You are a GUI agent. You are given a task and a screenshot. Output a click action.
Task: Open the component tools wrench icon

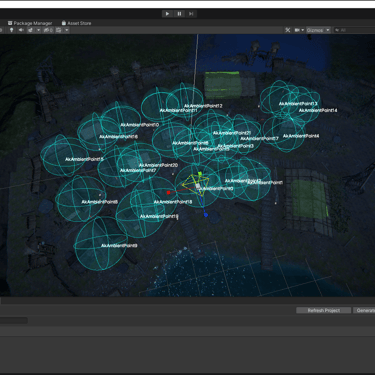[x=288, y=30]
